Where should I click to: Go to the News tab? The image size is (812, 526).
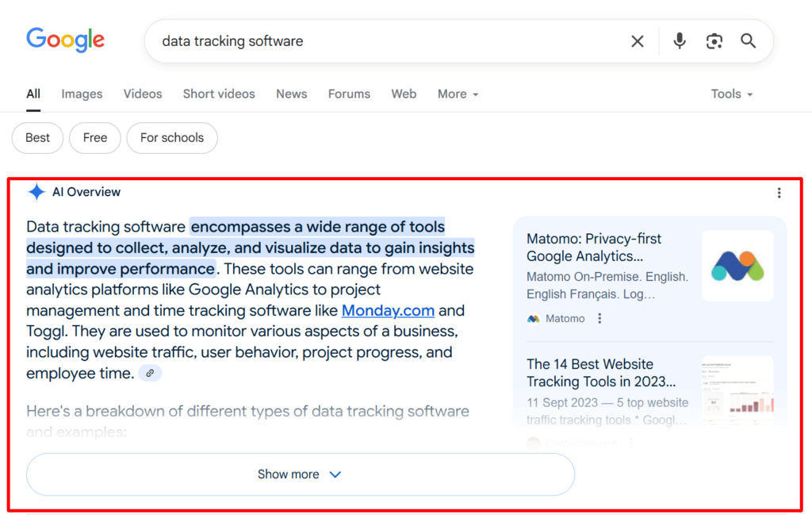tap(292, 94)
